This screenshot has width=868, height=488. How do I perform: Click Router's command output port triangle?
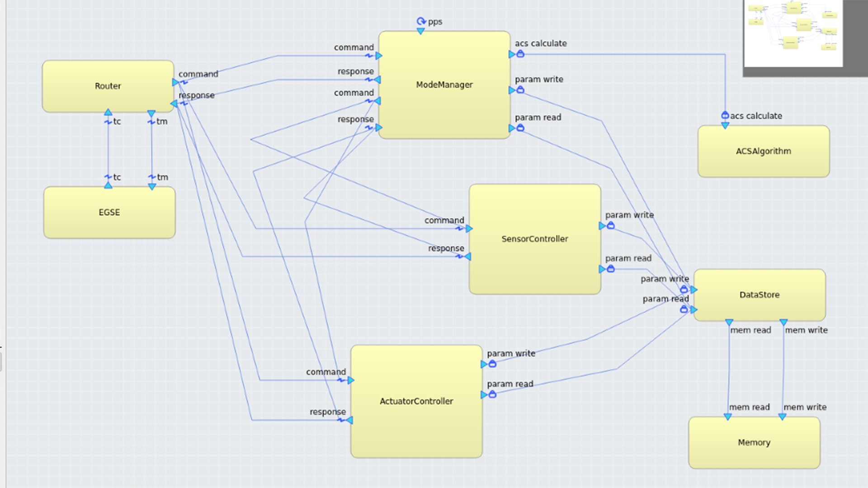tap(176, 82)
